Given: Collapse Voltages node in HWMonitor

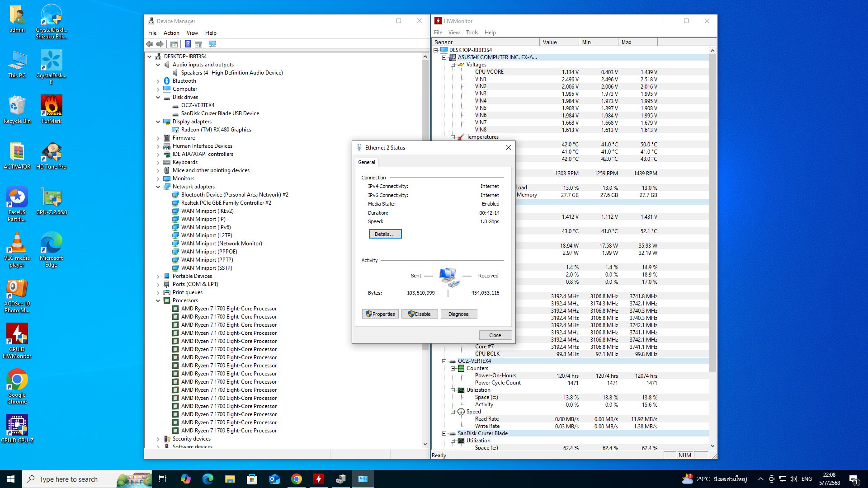Looking at the screenshot, I should 453,65.
